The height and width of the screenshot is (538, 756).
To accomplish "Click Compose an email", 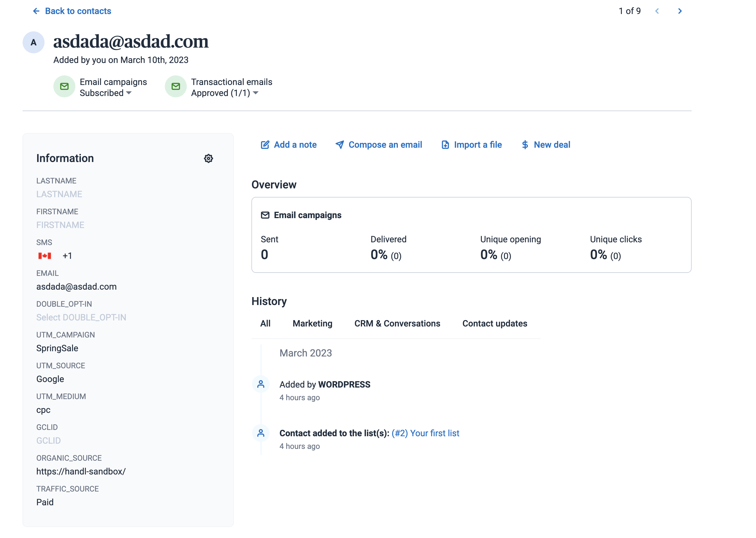I will pyautogui.click(x=378, y=145).
